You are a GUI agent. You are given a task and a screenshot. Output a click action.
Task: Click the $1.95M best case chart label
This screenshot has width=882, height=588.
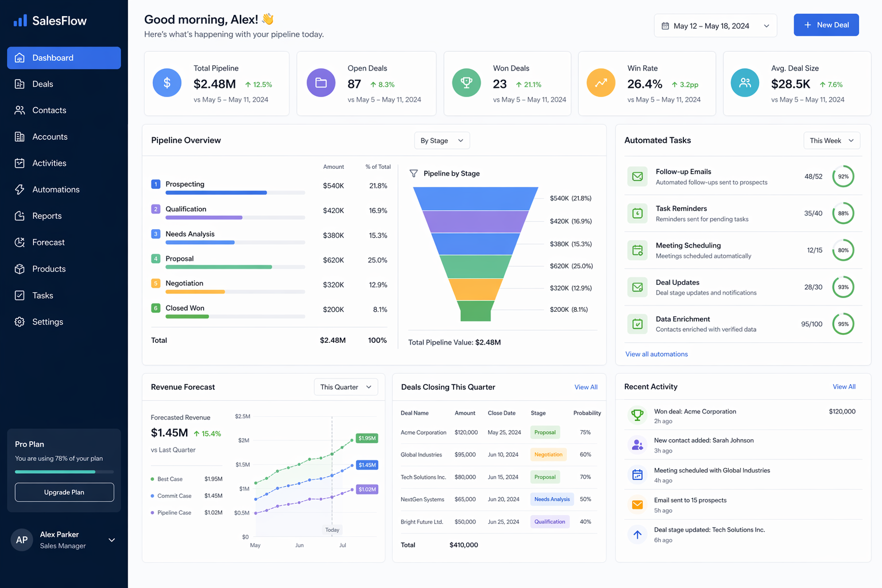pyautogui.click(x=367, y=438)
